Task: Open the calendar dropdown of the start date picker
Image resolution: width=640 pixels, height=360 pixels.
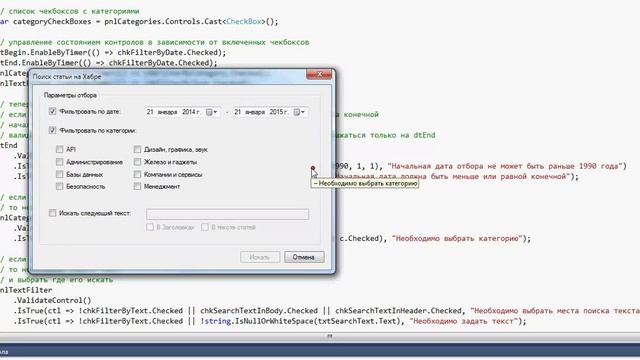Action: pyautogui.click(x=212, y=112)
